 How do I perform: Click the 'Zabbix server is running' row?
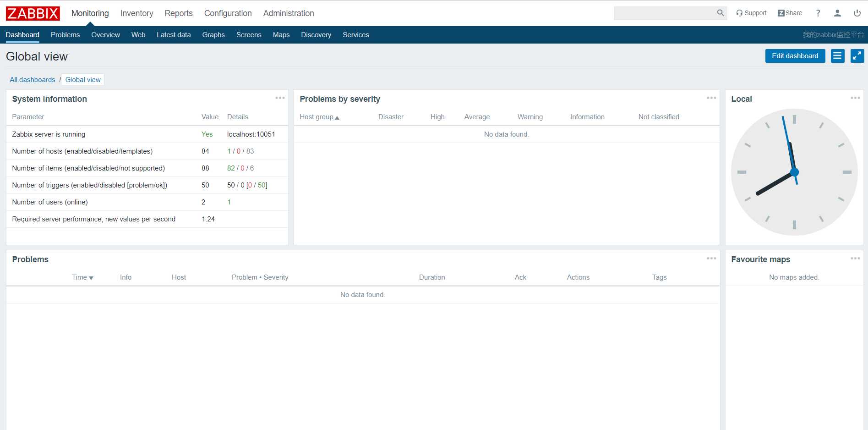[147, 134]
